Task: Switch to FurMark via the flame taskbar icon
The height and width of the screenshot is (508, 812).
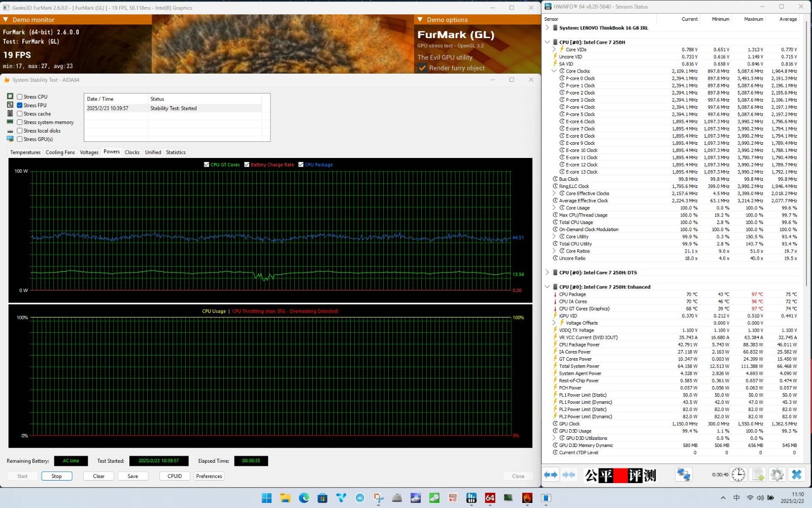Action: (527, 498)
